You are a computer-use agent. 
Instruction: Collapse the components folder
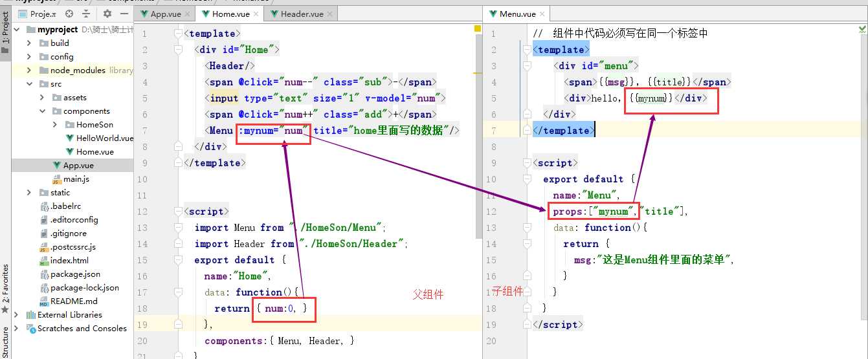click(42, 111)
